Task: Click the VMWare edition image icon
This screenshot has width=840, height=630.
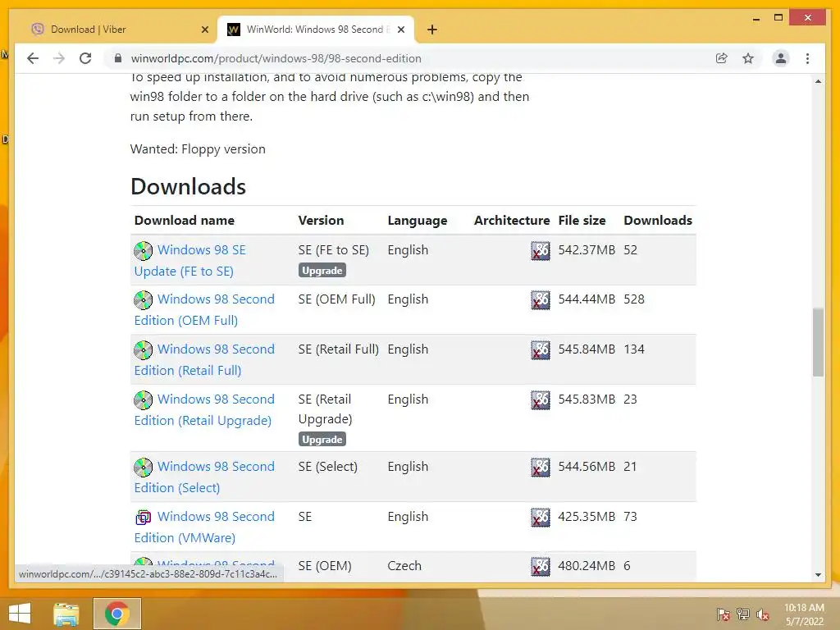Action: (x=143, y=518)
